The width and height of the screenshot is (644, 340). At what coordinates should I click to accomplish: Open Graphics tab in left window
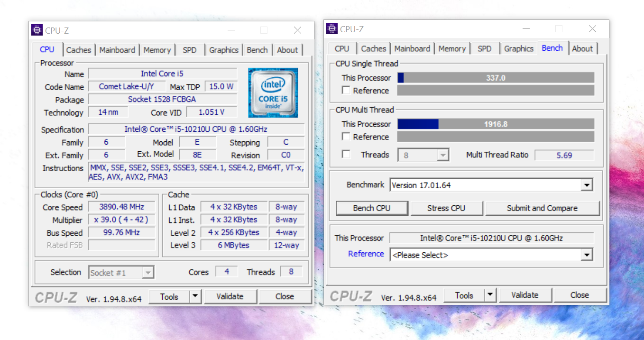click(224, 50)
